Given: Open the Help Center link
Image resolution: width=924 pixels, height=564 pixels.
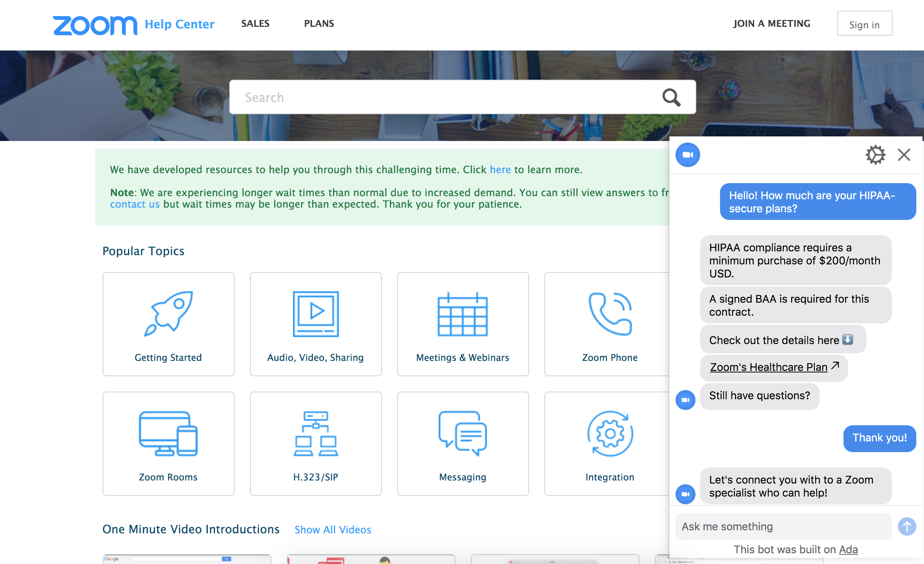Looking at the screenshot, I should 179,24.
